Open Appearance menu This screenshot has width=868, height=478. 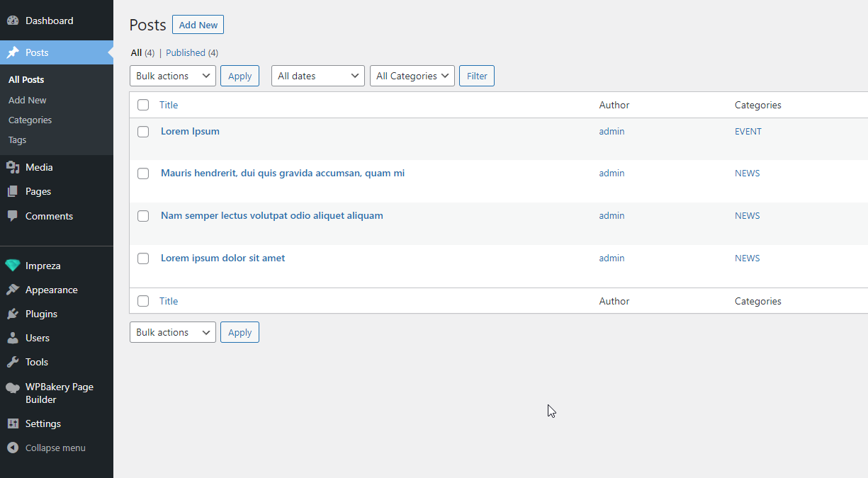point(52,290)
